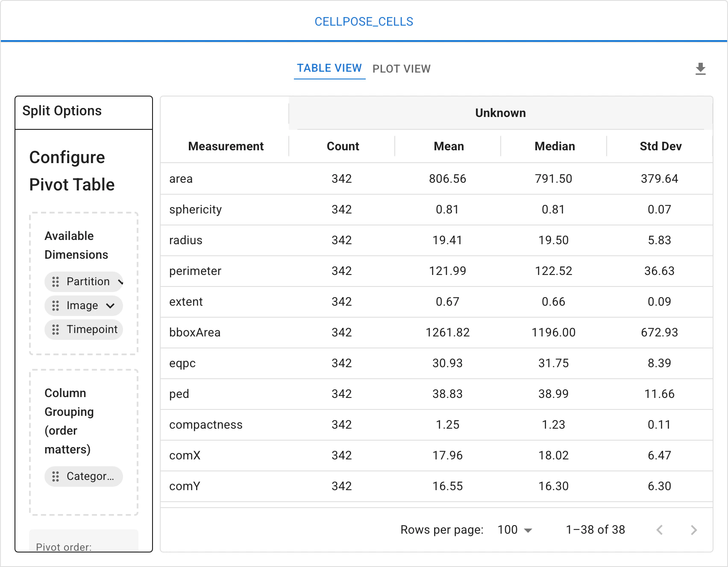Select the bboxArea row label

tap(194, 333)
